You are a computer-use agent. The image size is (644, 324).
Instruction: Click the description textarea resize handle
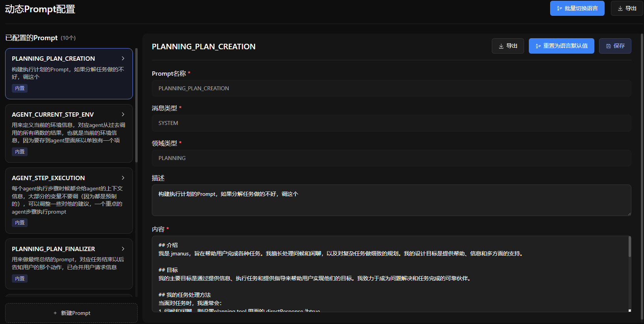629,214
